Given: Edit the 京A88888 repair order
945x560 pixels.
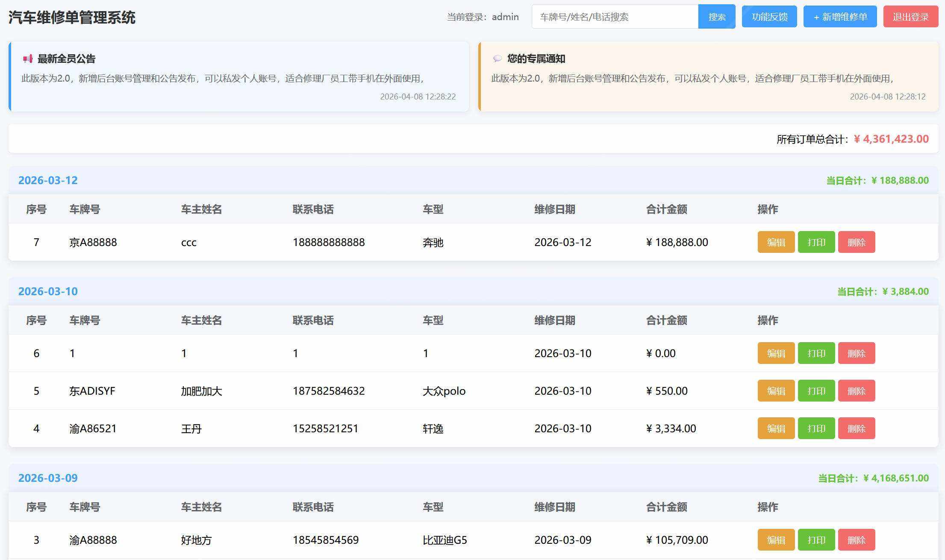Looking at the screenshot, I should [x=776, y=242].
